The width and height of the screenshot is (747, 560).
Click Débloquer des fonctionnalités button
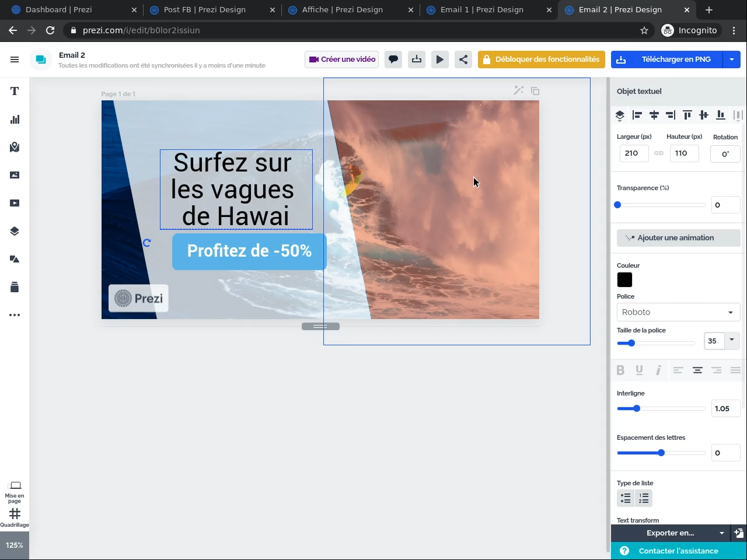click(x=541, y=60)
